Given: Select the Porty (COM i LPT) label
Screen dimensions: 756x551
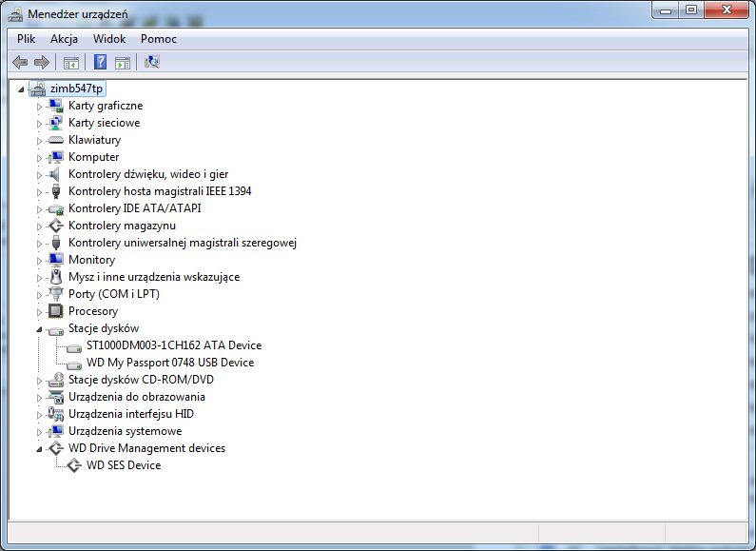Looking at the screenshot, I should (x=114, y=294).
